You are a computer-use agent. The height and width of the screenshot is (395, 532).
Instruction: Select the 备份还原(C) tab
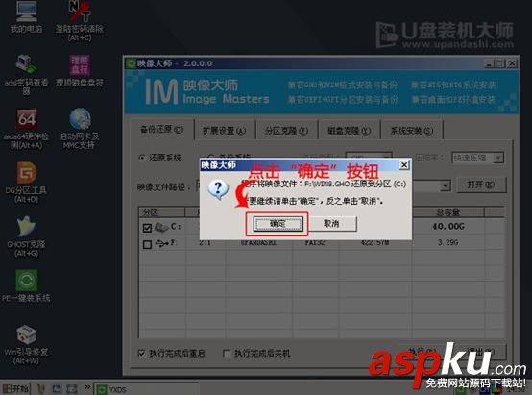[x=161, y=130]
